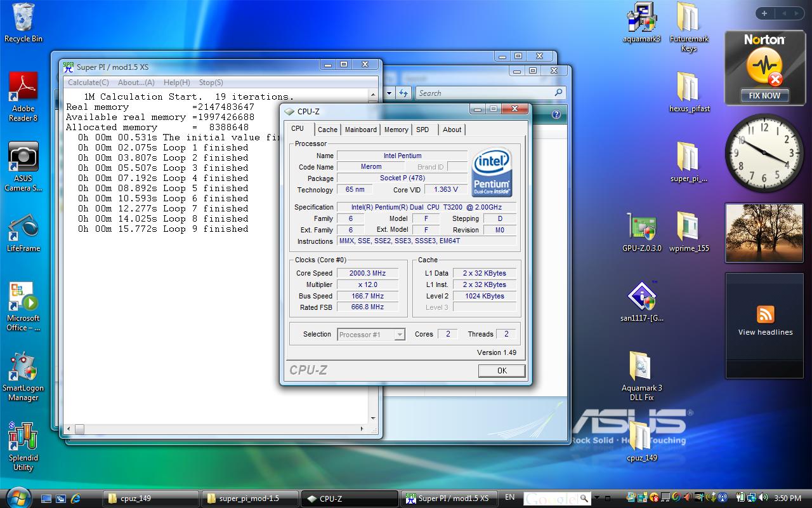Screen dimensions: 812x508
Task: Open the san1117 desktop file
Action: pos(641,302)
